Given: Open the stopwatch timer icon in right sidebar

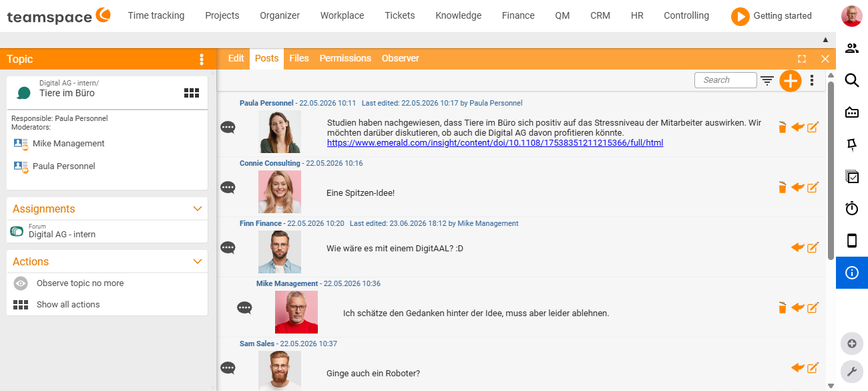Looking at the screenshot, I should click(852, 209).
